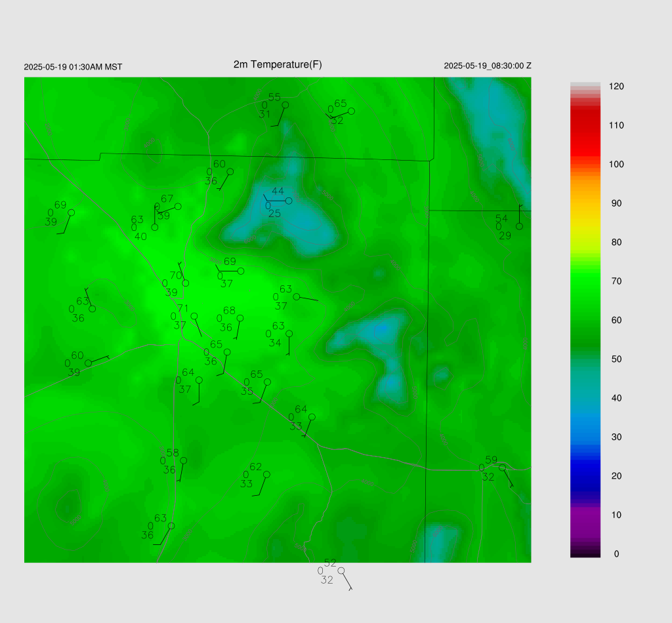Click the station dewpoint reading 29
Viewport: 672px width, 623px height.
click(505, 235)
